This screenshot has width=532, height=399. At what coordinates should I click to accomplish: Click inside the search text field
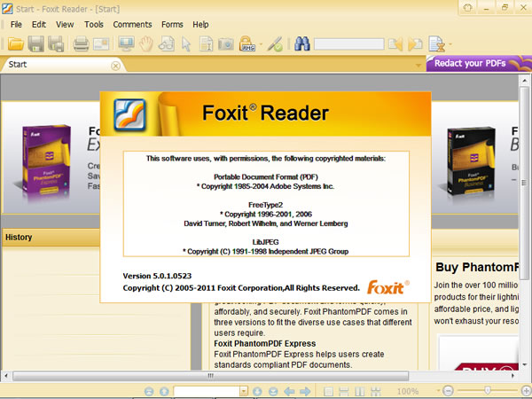pos(348,43)
